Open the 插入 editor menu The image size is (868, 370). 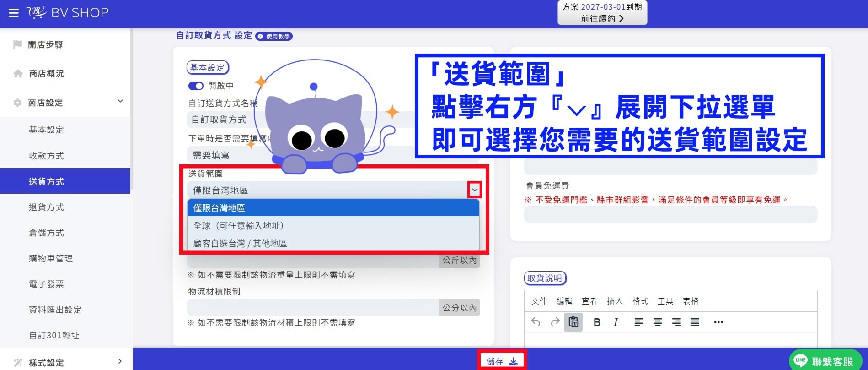point(615,301)
